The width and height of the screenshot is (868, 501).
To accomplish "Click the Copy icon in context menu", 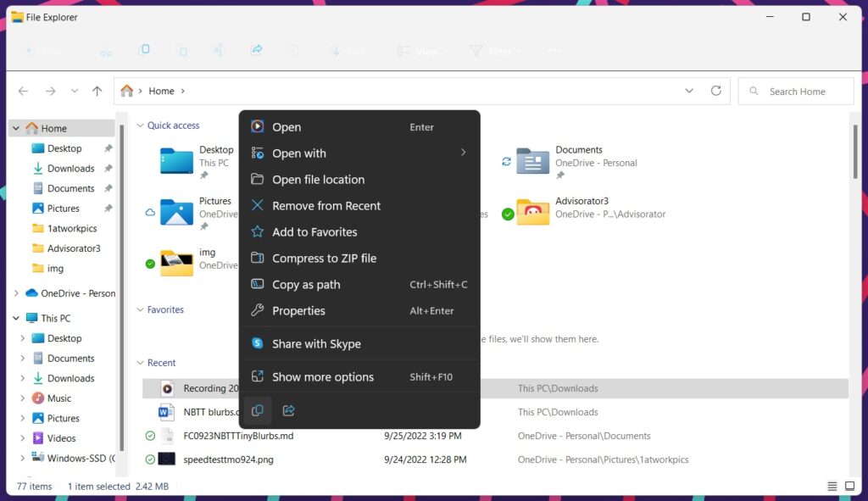I will [258, 410].
